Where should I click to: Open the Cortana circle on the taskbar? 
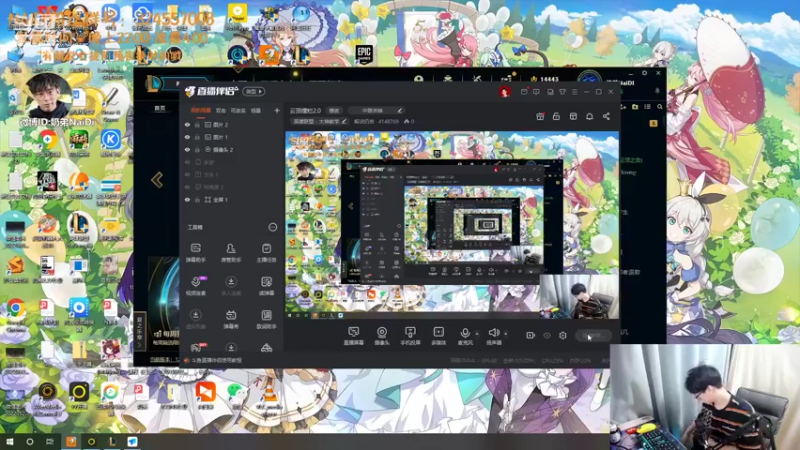(30, 442)
